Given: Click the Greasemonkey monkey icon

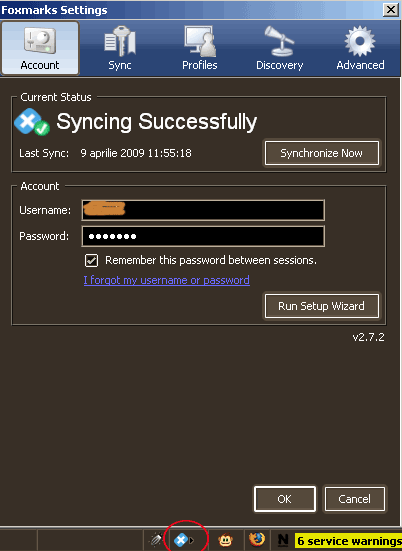Looking at the screenshot, I should coord(225,540).
